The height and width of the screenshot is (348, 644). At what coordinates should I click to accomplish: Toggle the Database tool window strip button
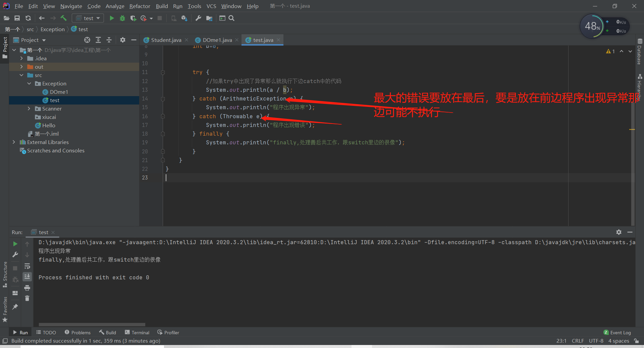pos(639,51)
